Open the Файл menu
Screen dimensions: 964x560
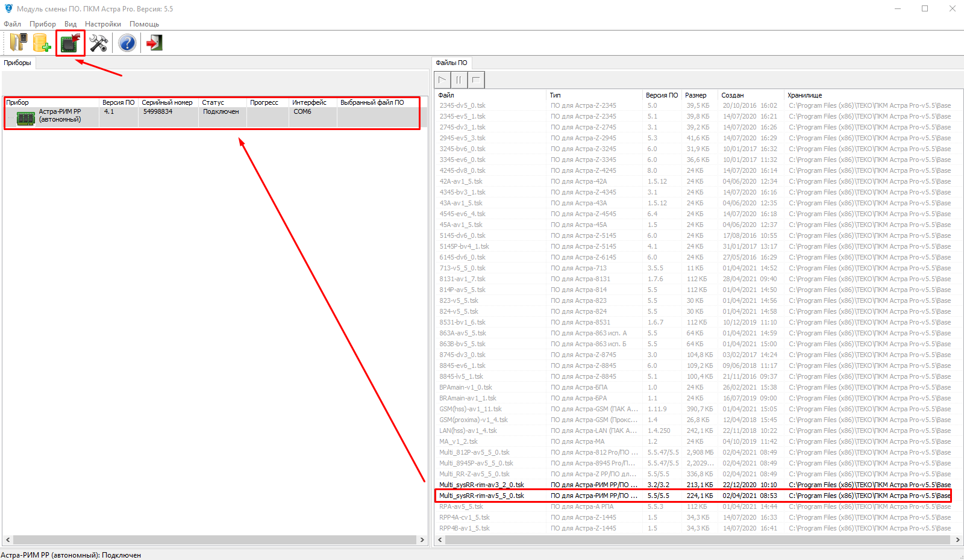tap(12, 24)
